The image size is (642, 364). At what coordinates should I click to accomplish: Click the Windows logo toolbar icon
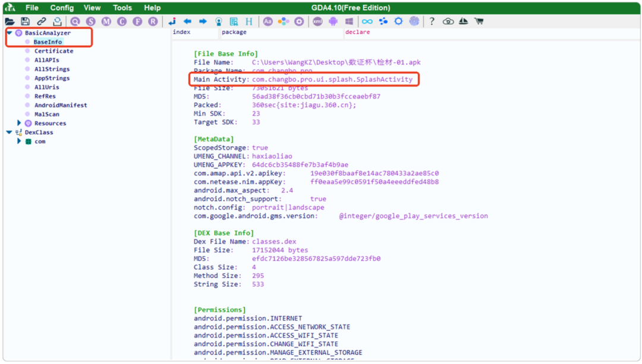pos(349,21)
